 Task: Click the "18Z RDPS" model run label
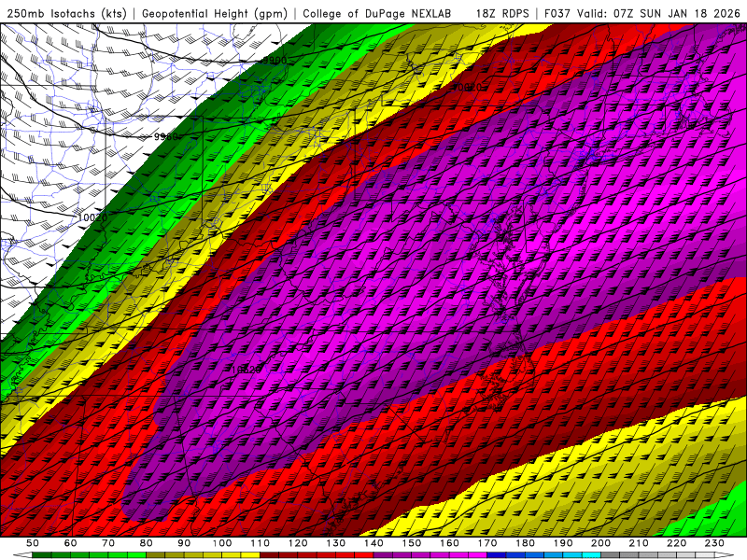pos(502,13)
